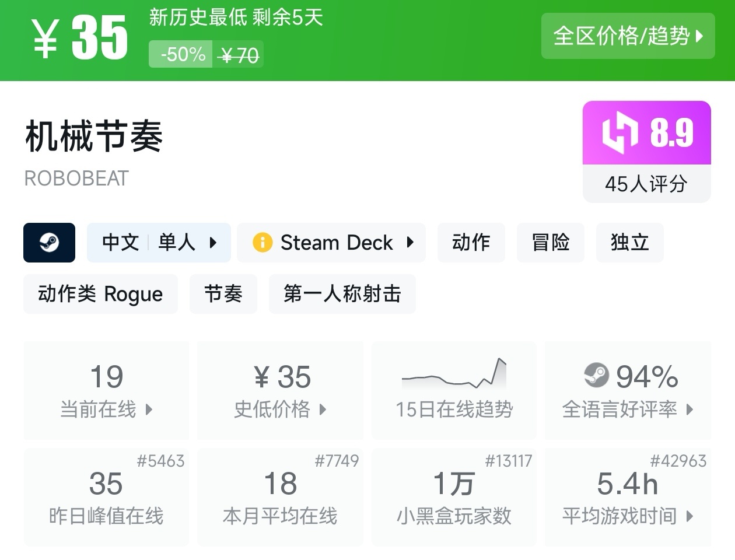Screen dimensions: 735x560
Task: Select the 动作类 Rogue tag
Action: 100,294
